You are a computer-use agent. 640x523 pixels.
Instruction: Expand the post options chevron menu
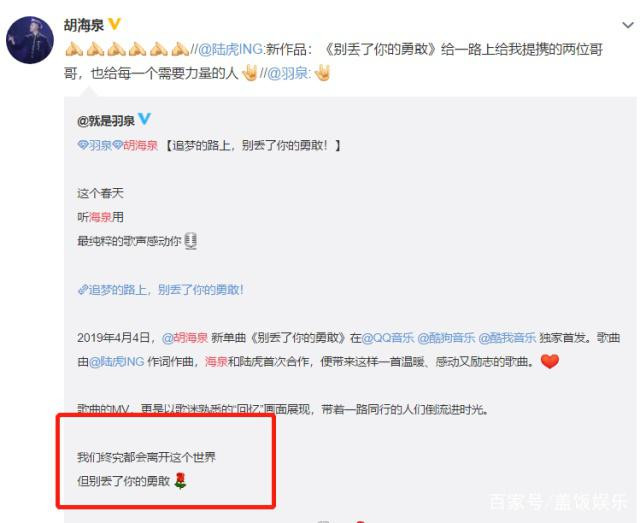pos(627,25)
